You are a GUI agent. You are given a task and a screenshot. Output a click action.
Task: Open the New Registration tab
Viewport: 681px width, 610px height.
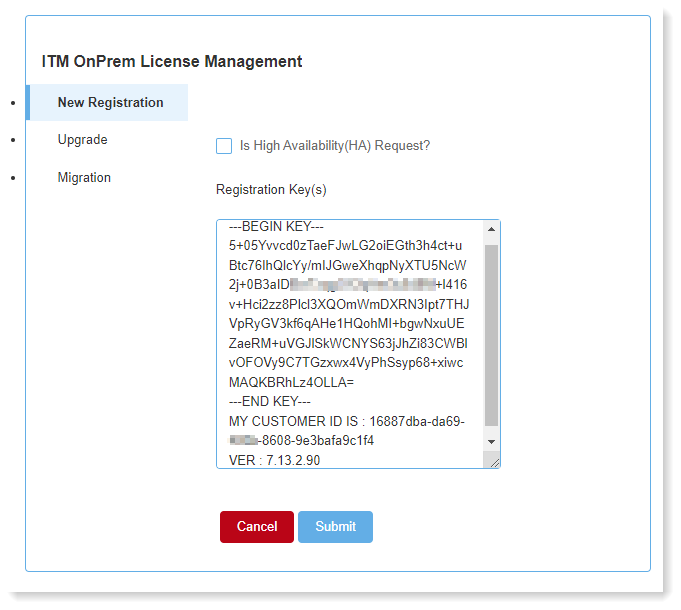click(x=110, y=103)
